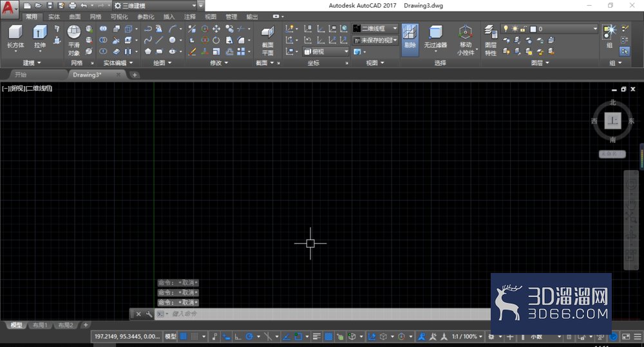
Task: Click the Open file icon in quick access toolbar
Action: coord(38,6)
